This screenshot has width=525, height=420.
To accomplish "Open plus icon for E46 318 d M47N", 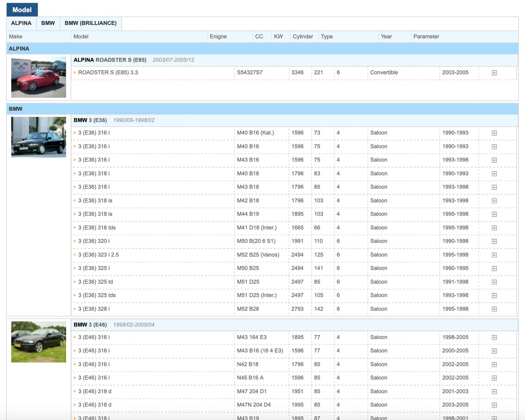I will 494,405.
